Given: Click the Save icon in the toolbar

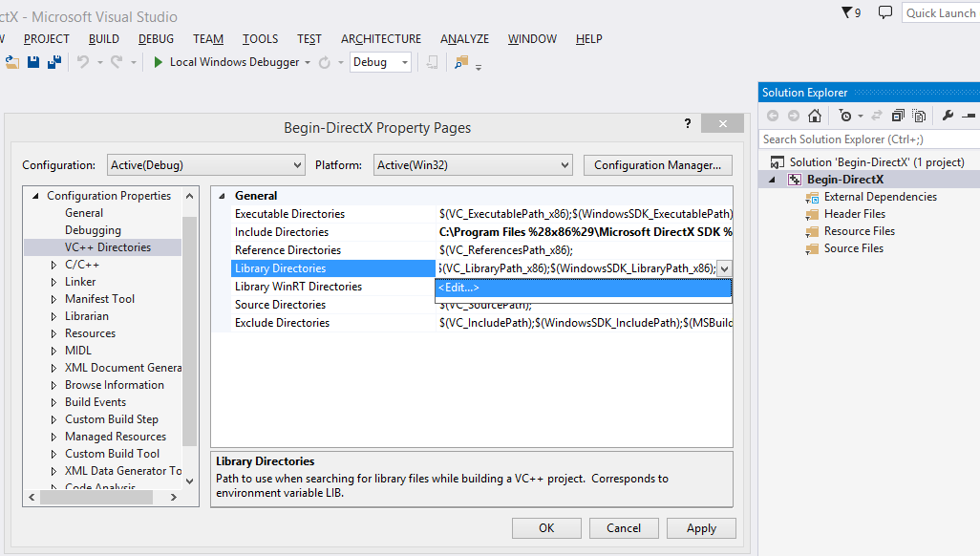Looking at the screenshot, I should [x=33, y=62].
